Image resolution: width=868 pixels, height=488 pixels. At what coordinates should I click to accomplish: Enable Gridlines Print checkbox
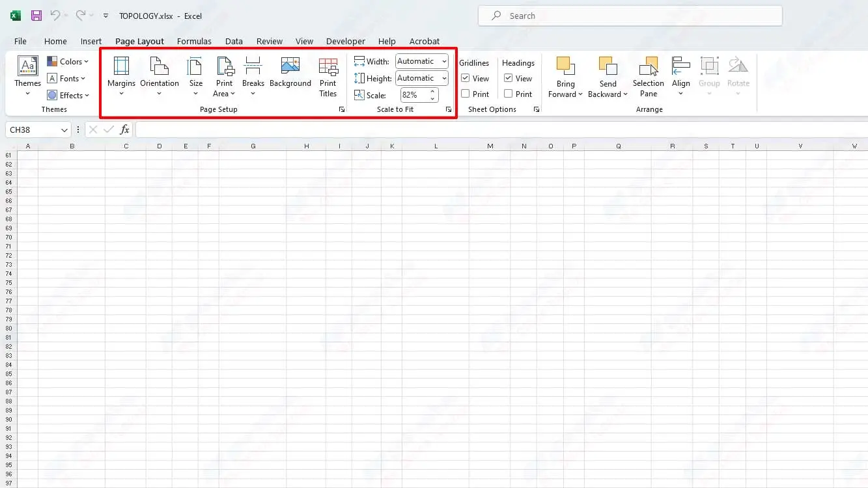tap(466, 94)
